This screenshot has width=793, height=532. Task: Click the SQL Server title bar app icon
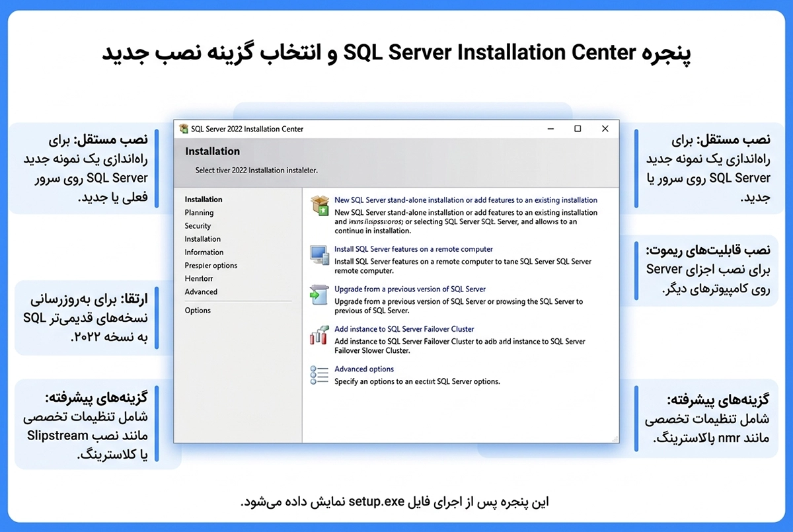183,129
